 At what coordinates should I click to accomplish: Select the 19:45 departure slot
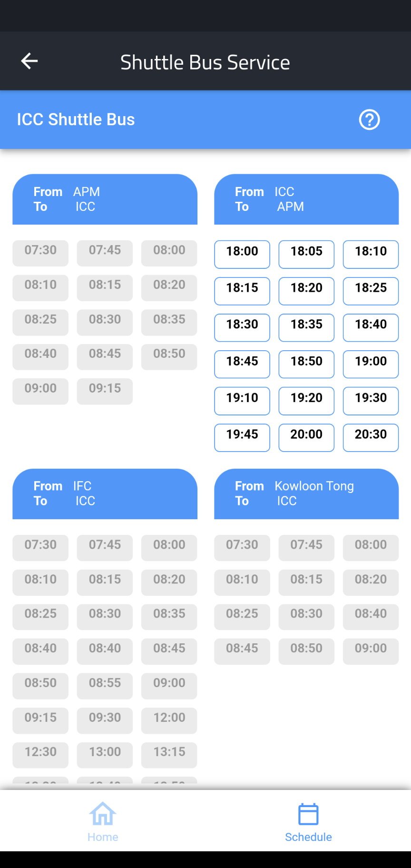coord(242,437)
